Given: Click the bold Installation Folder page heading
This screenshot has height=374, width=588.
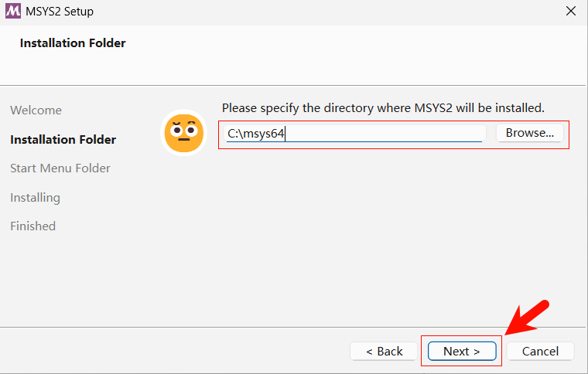Looking at the screenshot, I should [x=73, y=43].
